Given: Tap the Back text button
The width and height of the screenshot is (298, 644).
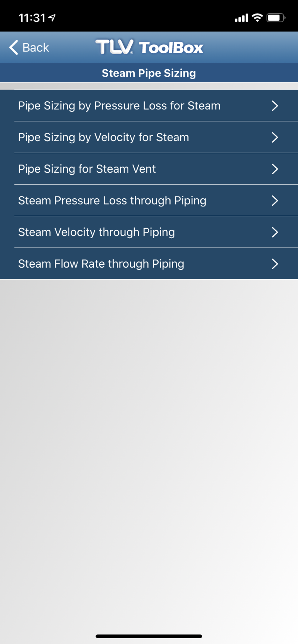Looking at the screenshot, I should pyautogui.click(x=35, y=48).
